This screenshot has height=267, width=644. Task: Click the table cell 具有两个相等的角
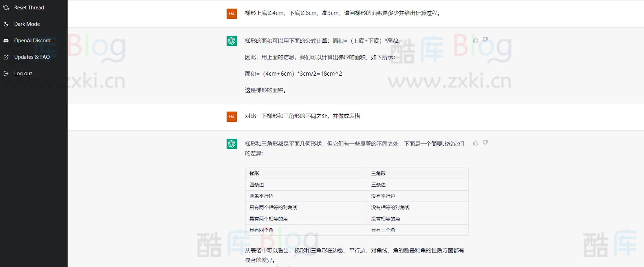tap(306, 219)
